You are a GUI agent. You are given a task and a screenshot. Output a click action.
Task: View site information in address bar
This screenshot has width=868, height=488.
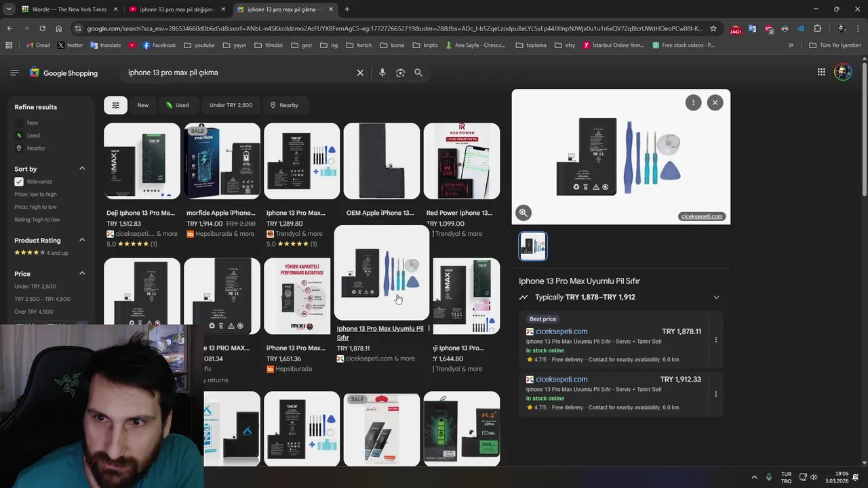(x=78, y=28)
